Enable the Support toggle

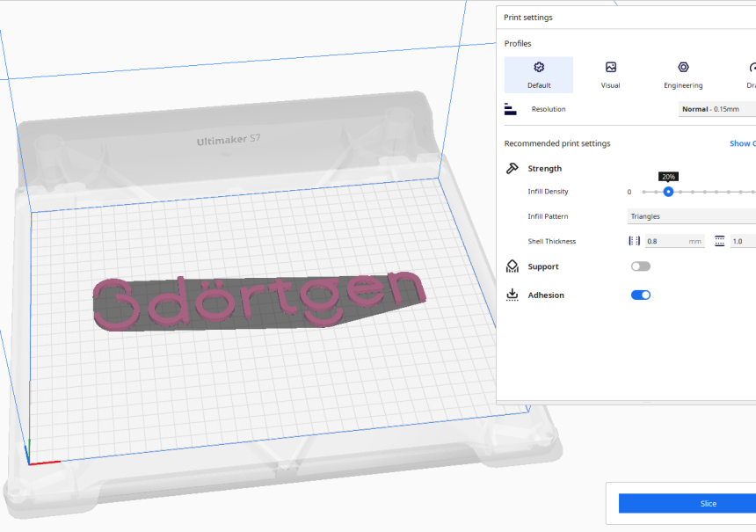point(641,266)
